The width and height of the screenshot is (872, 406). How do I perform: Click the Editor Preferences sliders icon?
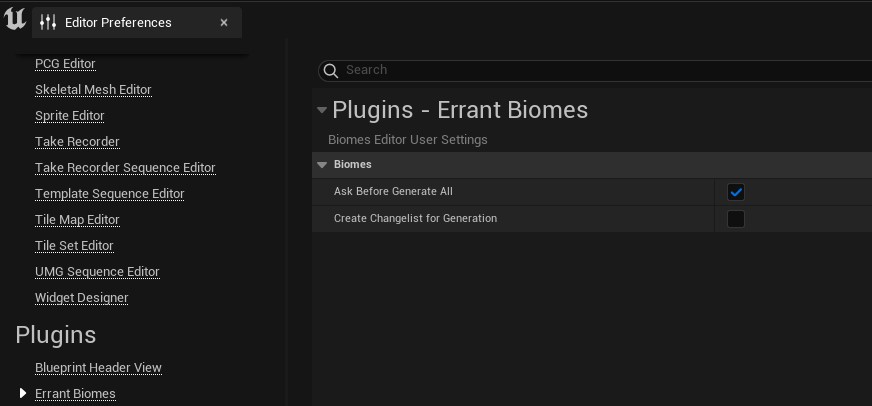(x=48, y=22)
